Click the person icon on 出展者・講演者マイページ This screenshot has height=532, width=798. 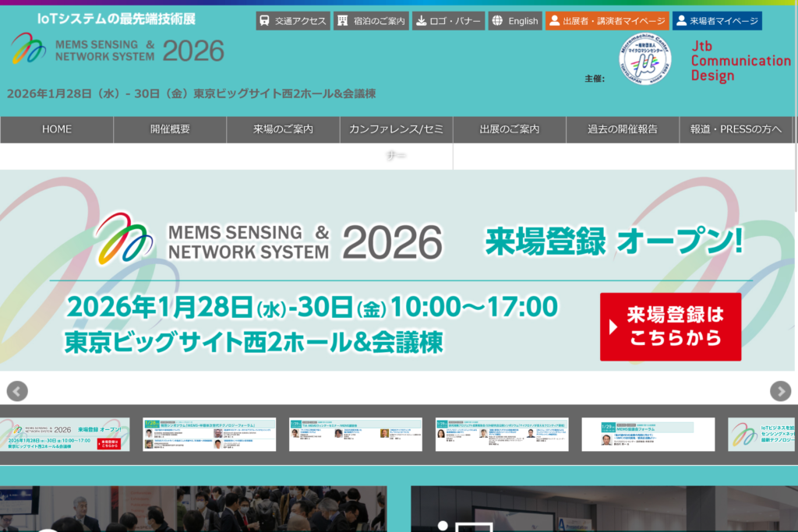click(x=554, y=21)
